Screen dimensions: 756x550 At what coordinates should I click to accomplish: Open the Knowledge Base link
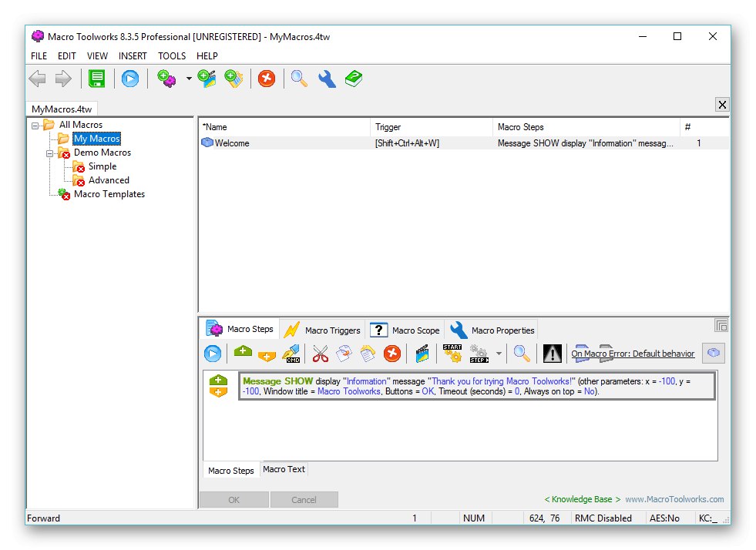click(x=582, y=500)
